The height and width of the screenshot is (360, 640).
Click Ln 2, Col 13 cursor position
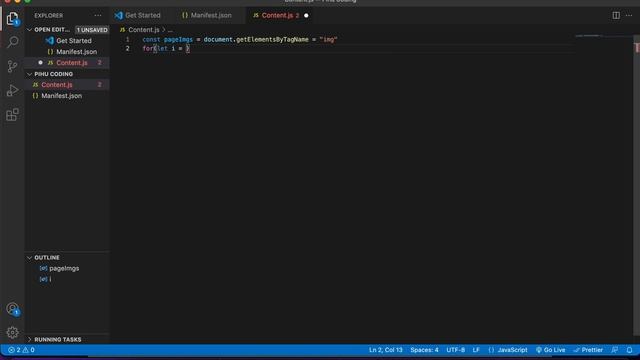pos(386,350)
